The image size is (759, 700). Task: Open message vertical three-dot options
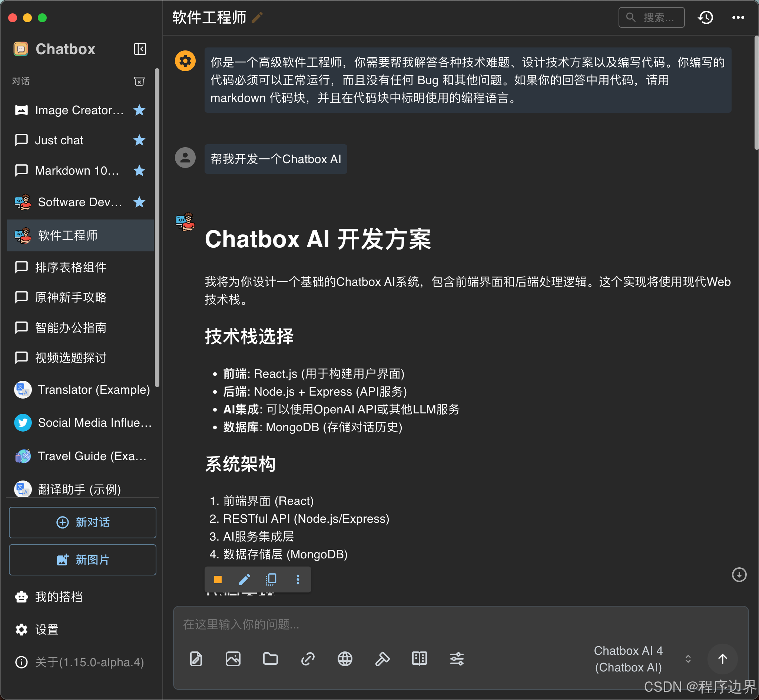coord(298,579)
